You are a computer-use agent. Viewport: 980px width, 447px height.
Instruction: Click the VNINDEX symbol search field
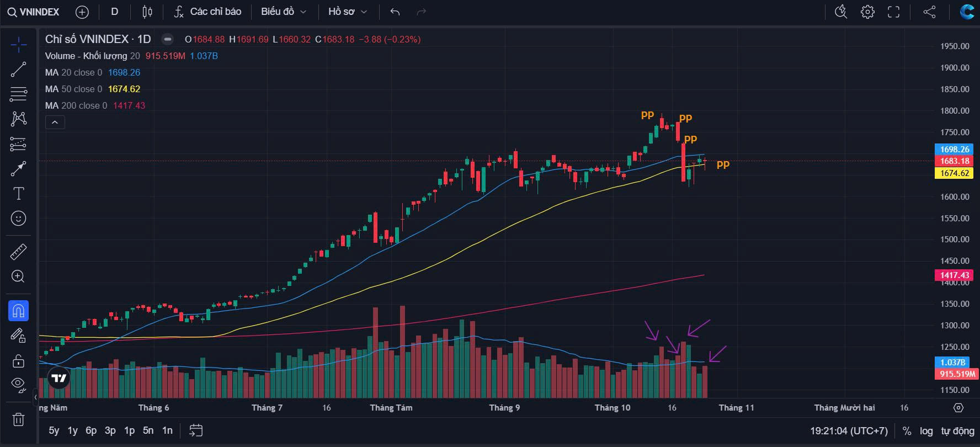coord(34,12)
